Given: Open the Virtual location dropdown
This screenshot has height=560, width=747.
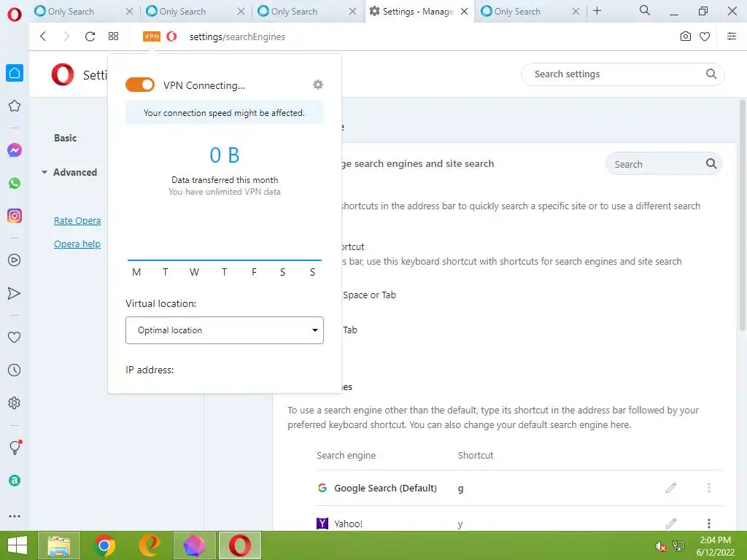Looking at the screenshot, I should (x=225, y=330).
